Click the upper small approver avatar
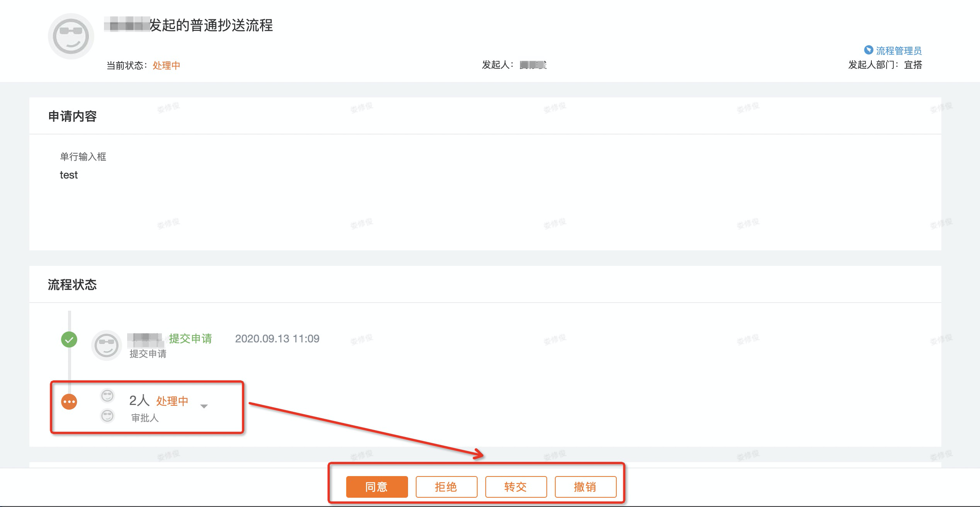980x507 pixels. coord(107,396)
